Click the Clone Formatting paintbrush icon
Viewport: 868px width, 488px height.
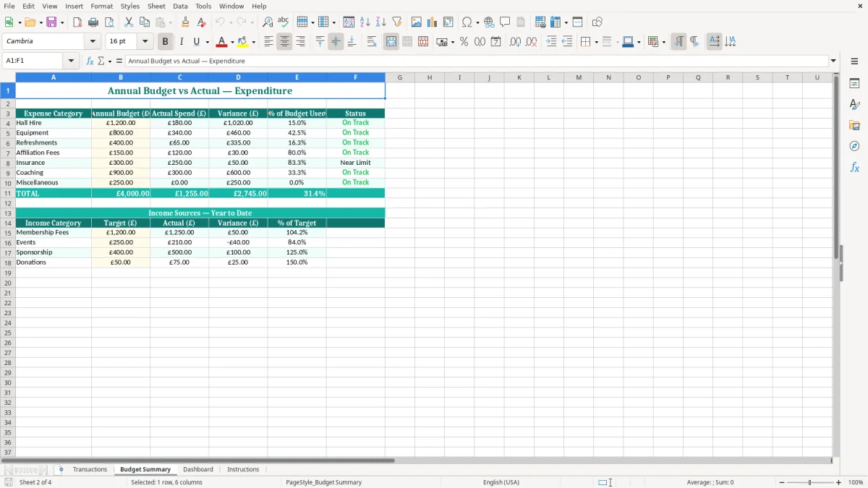185,22
